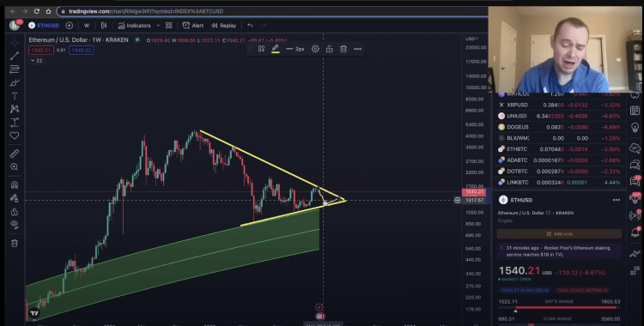Open the economic calendar sidebar icon
The width and height of the screenshot is (644, 326).
(x=635, y=110)
